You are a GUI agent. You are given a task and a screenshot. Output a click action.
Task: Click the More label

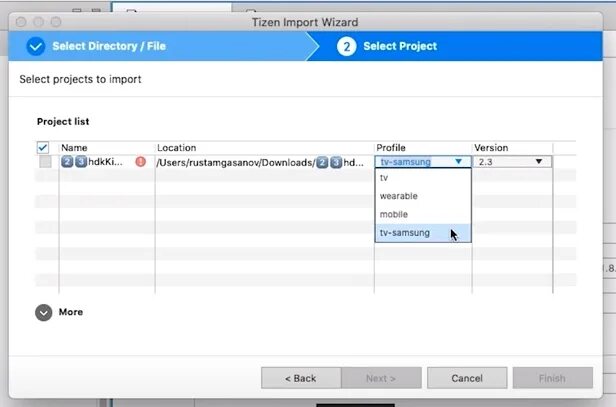[71, 312]
